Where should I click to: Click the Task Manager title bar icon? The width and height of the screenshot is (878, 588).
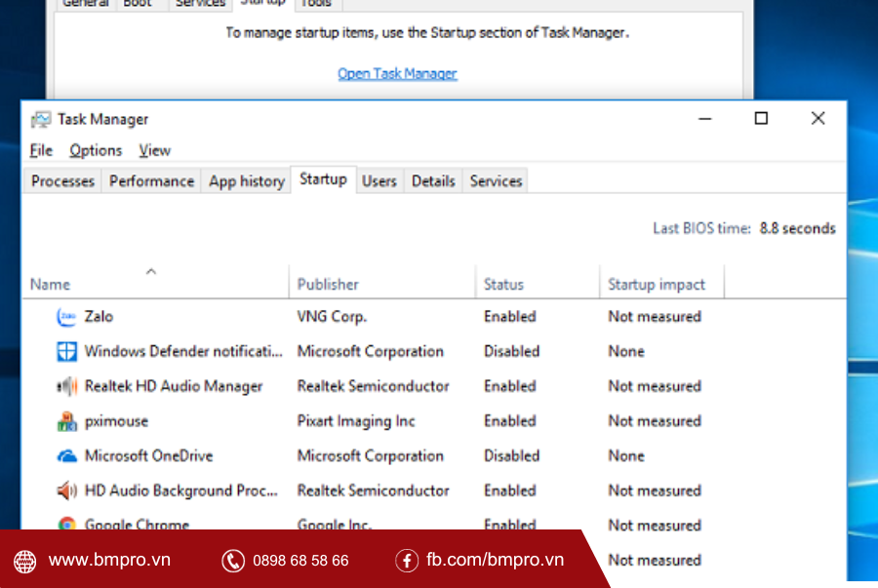click(40, 119)
